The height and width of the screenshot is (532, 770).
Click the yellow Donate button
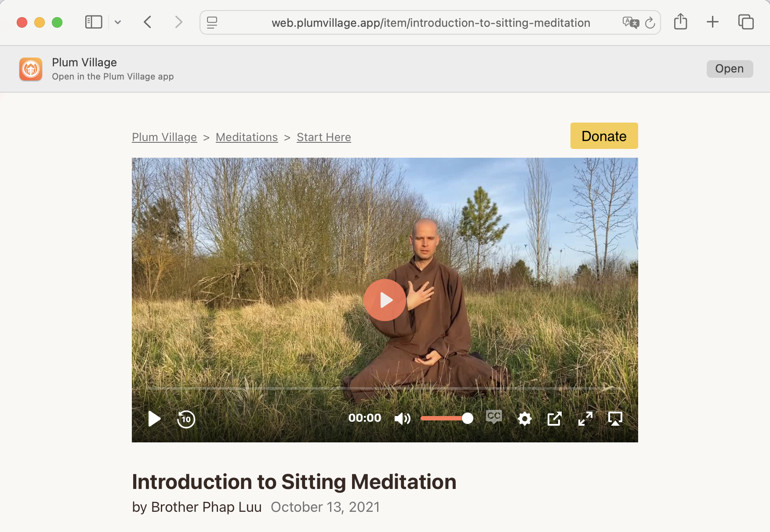click(x=604, y=136)
